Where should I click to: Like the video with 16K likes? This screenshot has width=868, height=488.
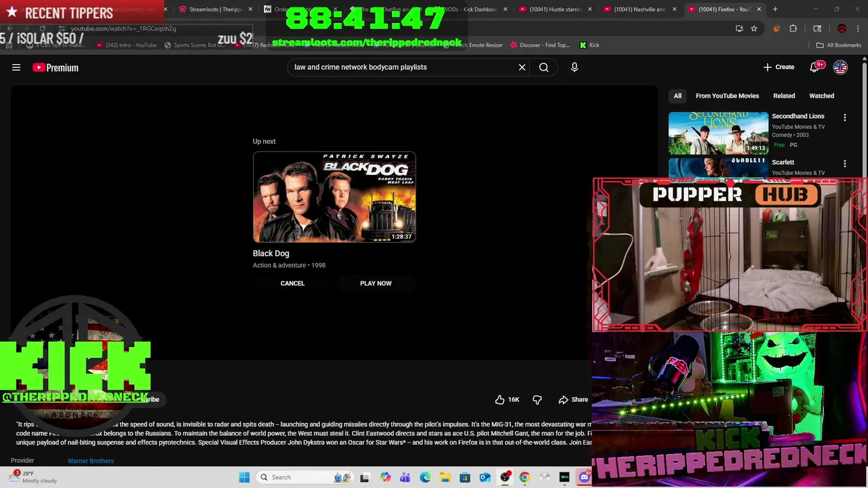[507, 400]
